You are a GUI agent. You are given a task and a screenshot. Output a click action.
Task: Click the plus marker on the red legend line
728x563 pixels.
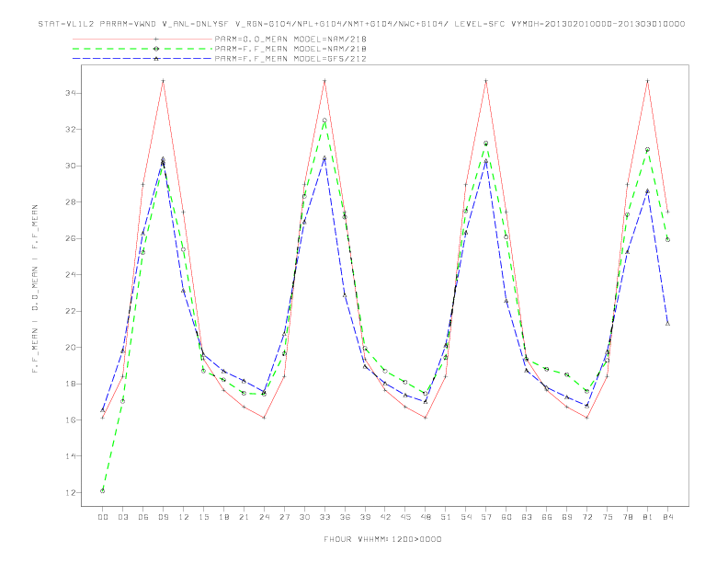point(156,39)
